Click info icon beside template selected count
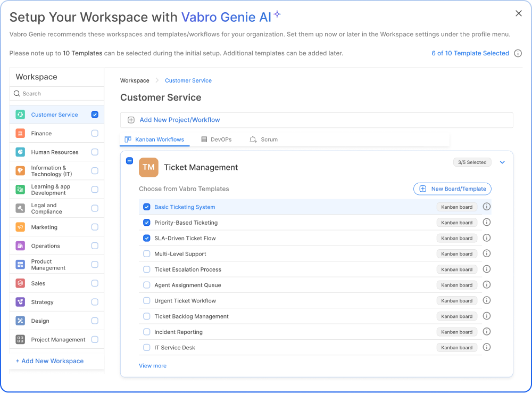532x393 pixels. coord(518,53)
